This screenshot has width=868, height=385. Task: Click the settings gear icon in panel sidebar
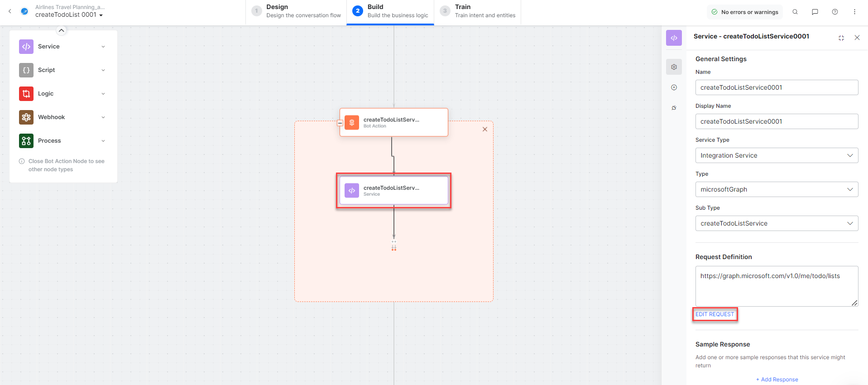click(674, 67)
